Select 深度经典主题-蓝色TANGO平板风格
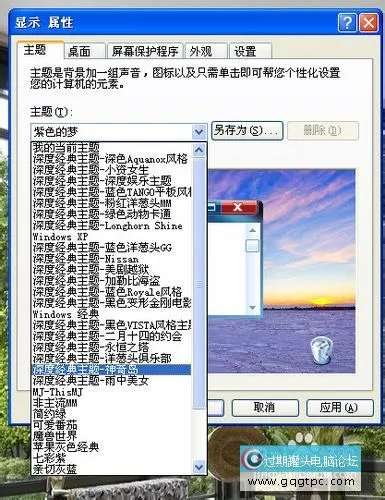Image resolution: width=385 pixels, height=500 pixels. [111, 192]
